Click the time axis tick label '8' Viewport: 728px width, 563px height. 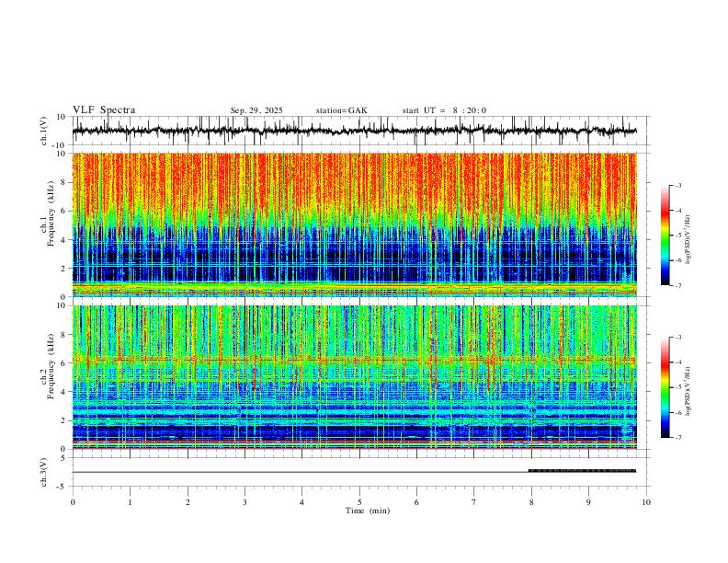531,502
